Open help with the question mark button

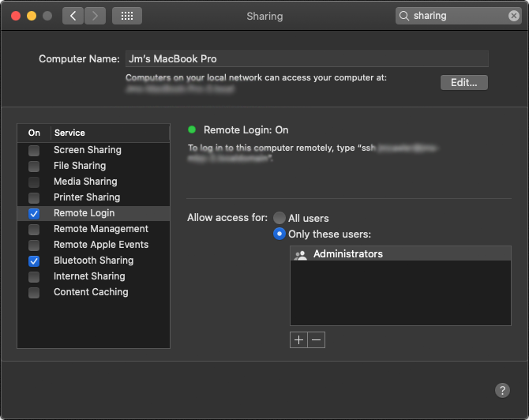502,390
